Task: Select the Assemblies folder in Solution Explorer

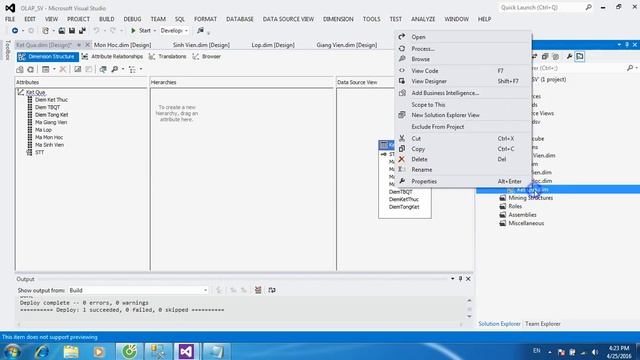Action: 522,215
